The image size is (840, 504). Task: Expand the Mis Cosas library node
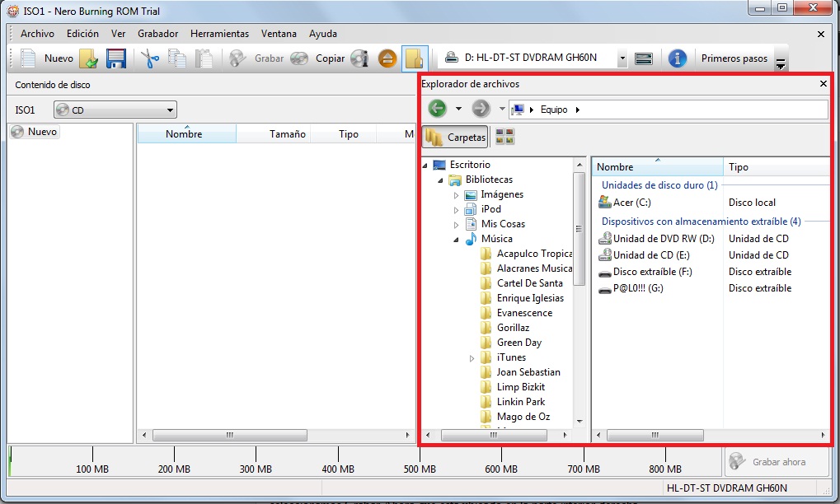(457, 225)
